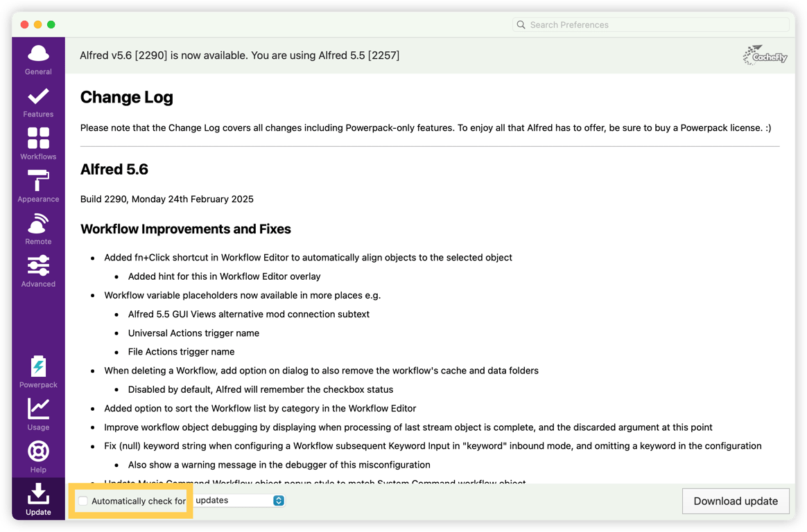Viewport: 807px width, 532px height.
Task: Click 'Build 2290, Monday 24th February 2025' text
Action: click(x=167, y=199)
